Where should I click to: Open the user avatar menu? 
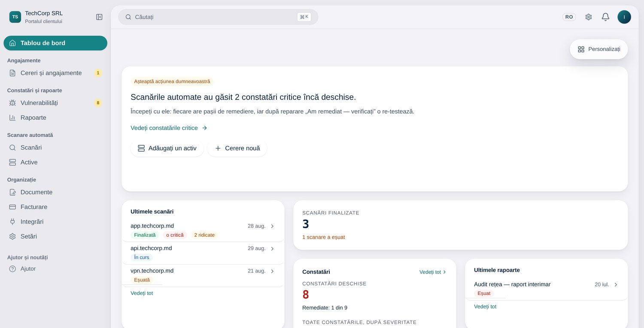click(x=624, y=17)
